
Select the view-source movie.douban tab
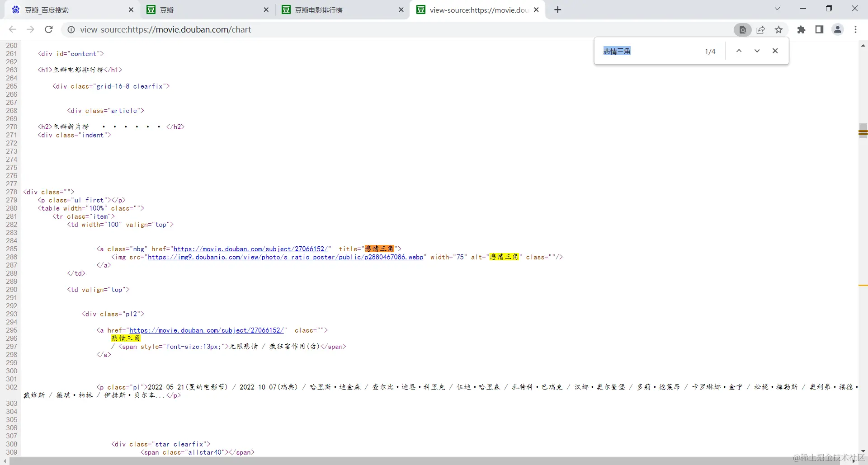point(478,10)
